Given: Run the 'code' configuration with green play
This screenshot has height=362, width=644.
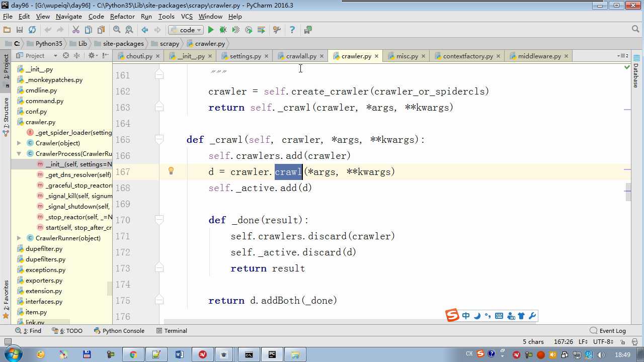Looking at the screenshot, I should point(211,30).
